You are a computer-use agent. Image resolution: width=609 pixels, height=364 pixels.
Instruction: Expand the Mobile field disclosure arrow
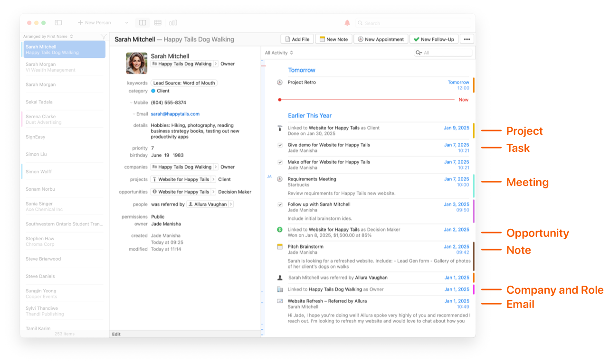tap(131, 103)
